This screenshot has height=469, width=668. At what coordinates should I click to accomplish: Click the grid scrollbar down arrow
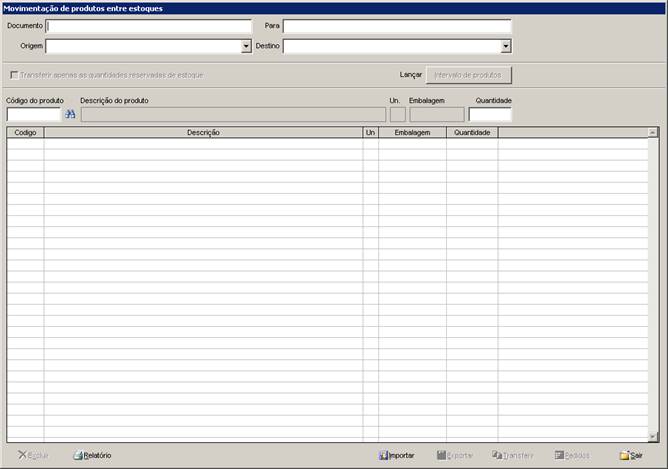[653, 436]
